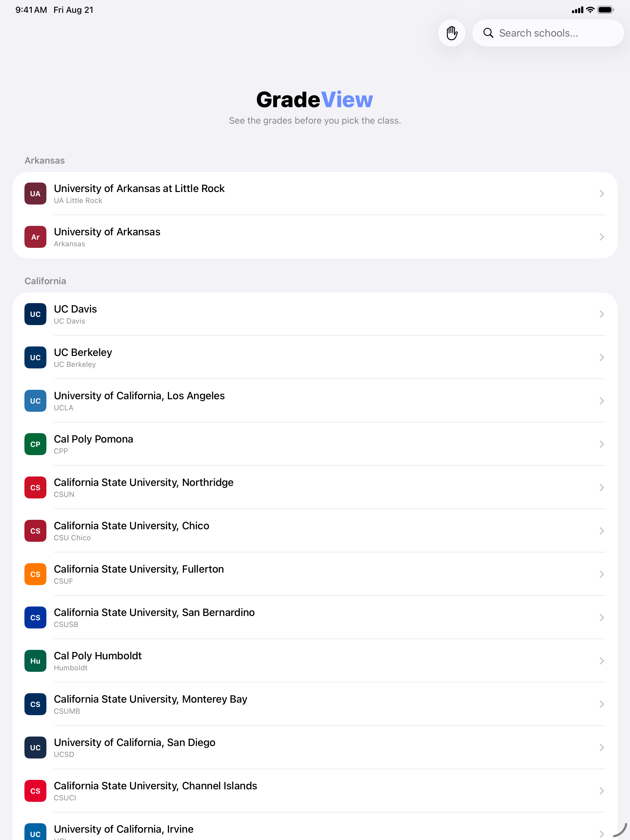Click UC Berkeley badge icon

pos(35,357)
